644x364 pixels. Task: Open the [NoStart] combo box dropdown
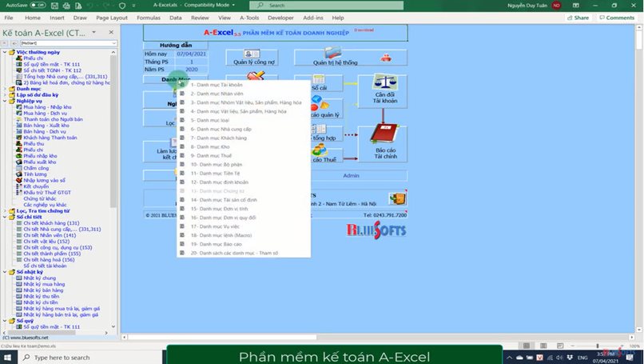click(113, 42)
